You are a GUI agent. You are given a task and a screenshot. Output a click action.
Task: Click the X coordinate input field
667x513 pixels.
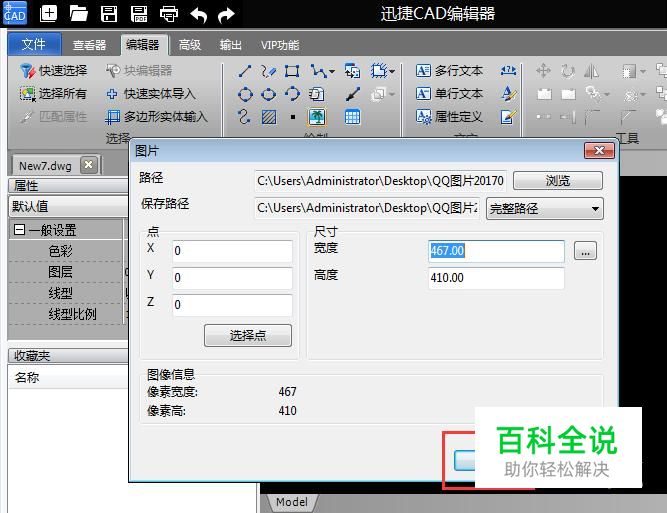232,251
